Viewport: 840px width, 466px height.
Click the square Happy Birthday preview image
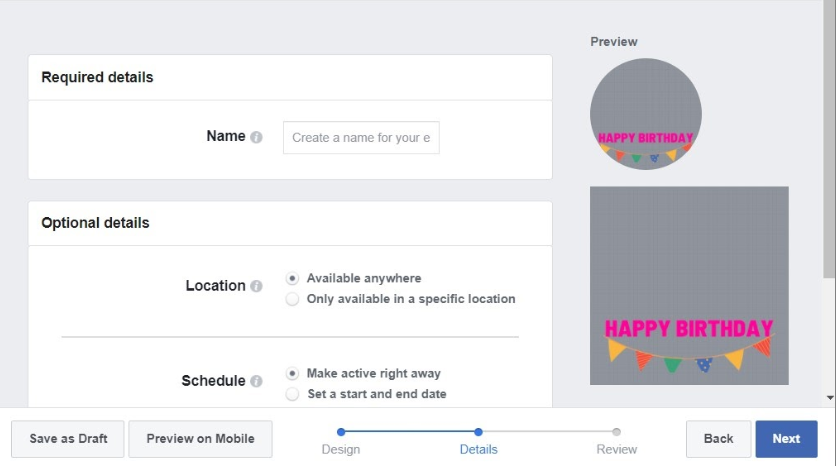[689, 285]
